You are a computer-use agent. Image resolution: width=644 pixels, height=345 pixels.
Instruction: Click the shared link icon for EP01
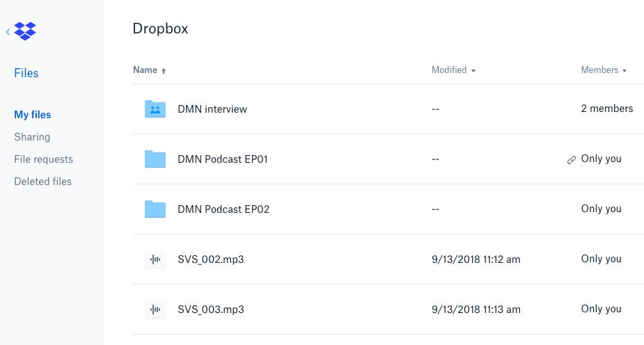pyautogui.click(x=572, y=160)
